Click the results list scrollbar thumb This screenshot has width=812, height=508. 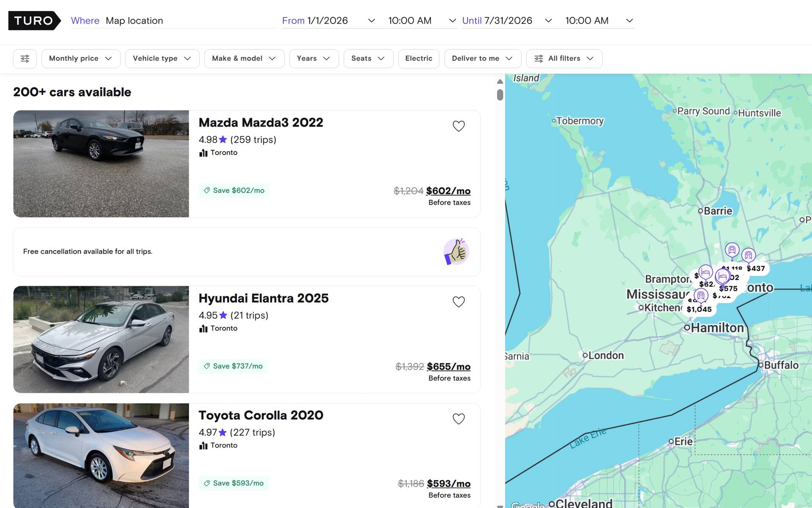(500, 95)
